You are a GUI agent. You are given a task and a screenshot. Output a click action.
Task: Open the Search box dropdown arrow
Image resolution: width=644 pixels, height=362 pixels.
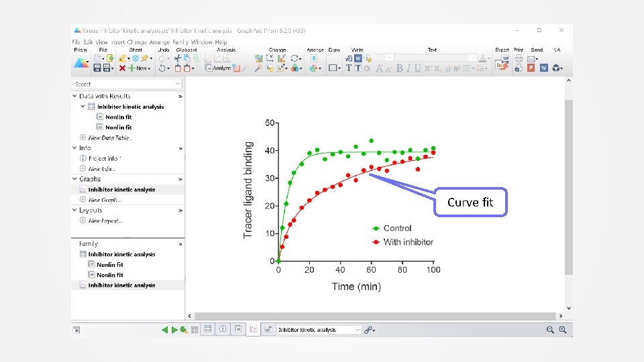click(x=177, y=84)
